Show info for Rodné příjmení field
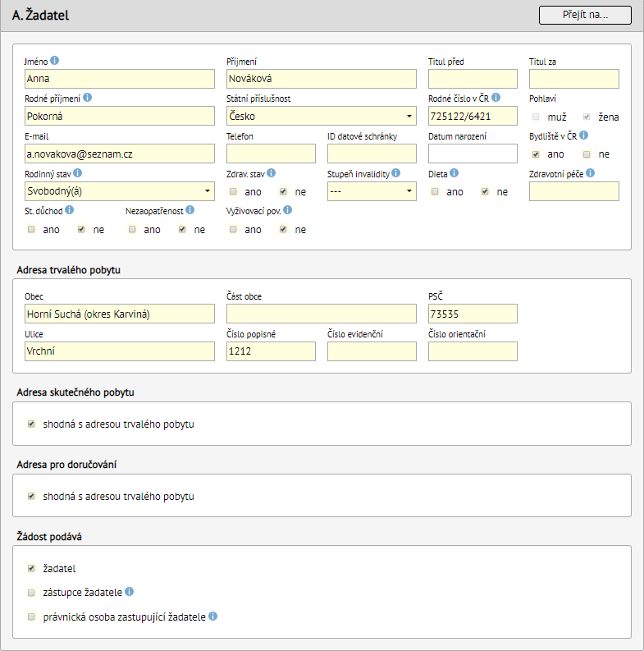This screenshot has height=651, width=644. click(87, 98)
